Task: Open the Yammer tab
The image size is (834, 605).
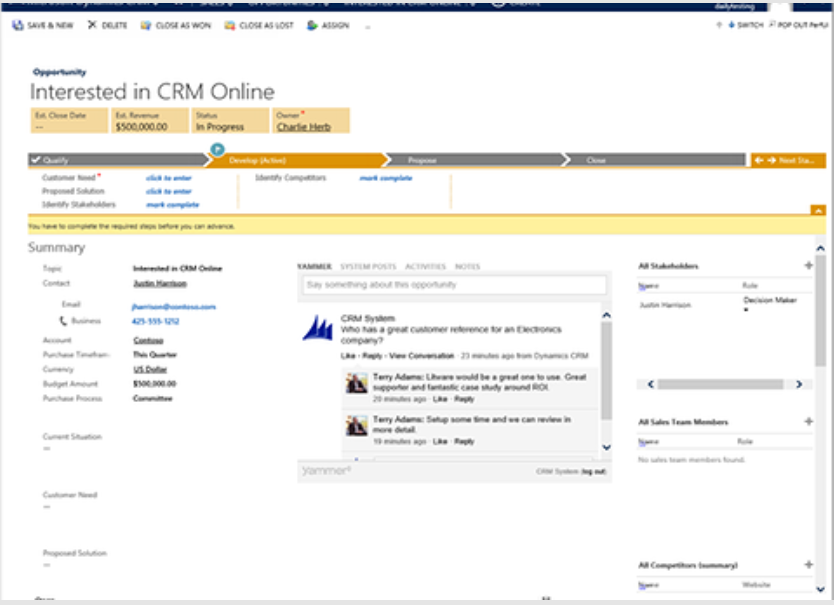Action: pos(314,267)
